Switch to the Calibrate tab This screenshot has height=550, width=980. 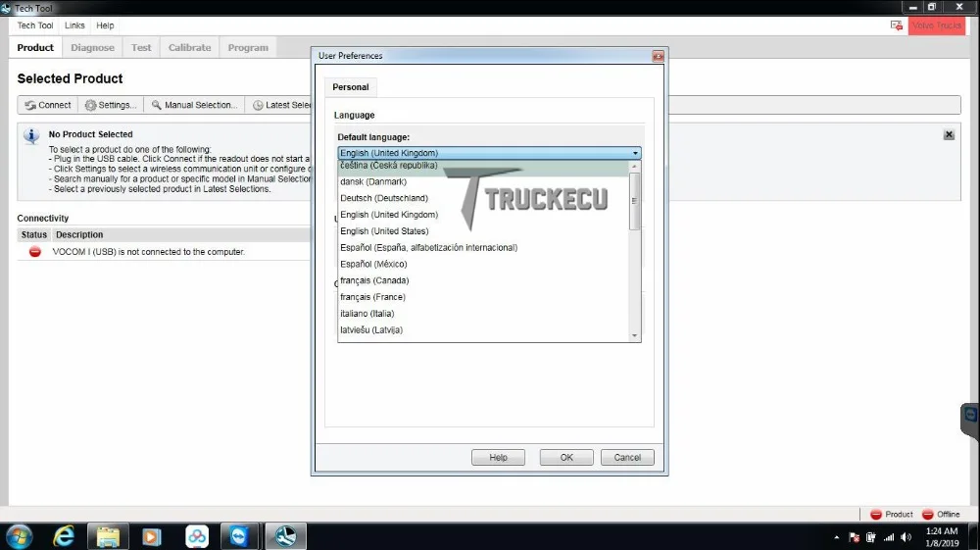189,47
